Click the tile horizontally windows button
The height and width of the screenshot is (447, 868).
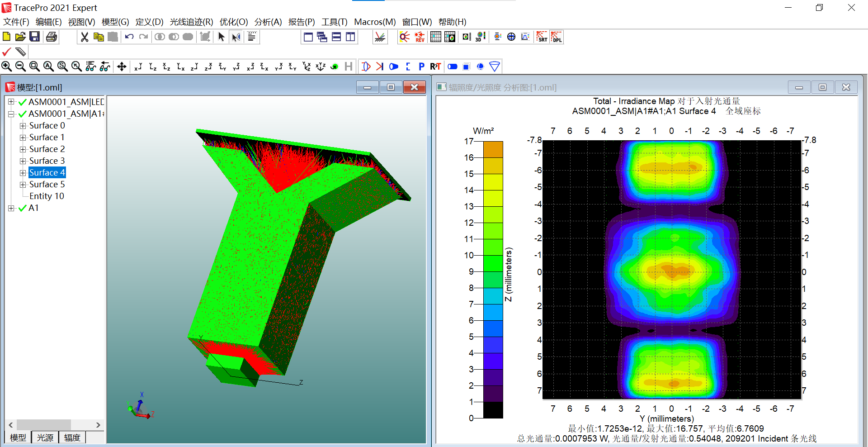pos(336,37)
